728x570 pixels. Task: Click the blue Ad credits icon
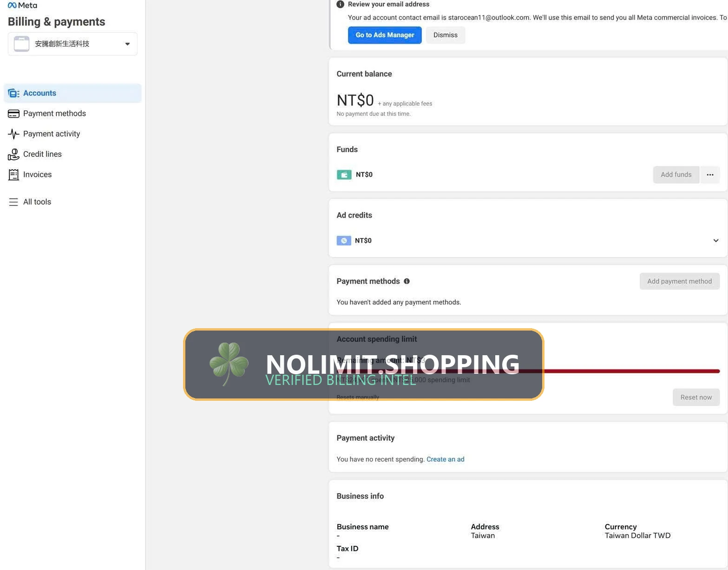click(344, 240)
